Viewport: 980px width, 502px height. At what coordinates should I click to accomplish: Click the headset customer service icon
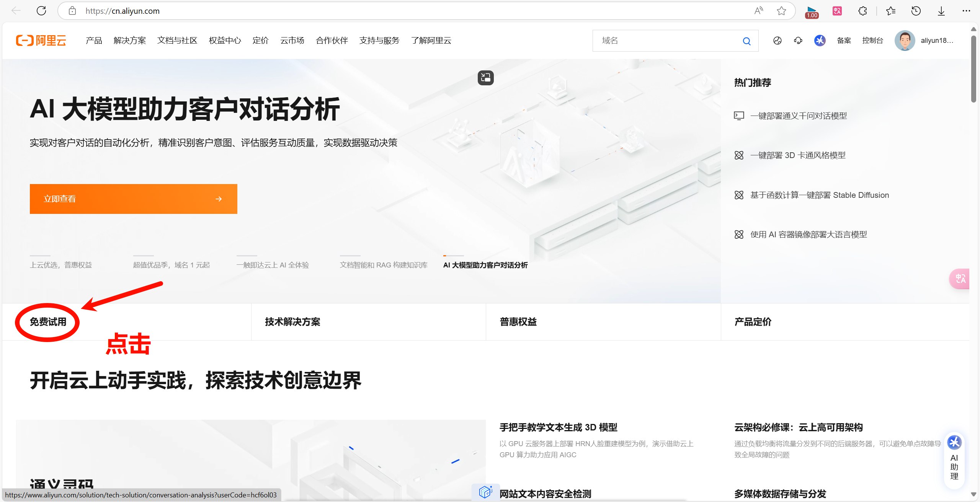[798, 41]
